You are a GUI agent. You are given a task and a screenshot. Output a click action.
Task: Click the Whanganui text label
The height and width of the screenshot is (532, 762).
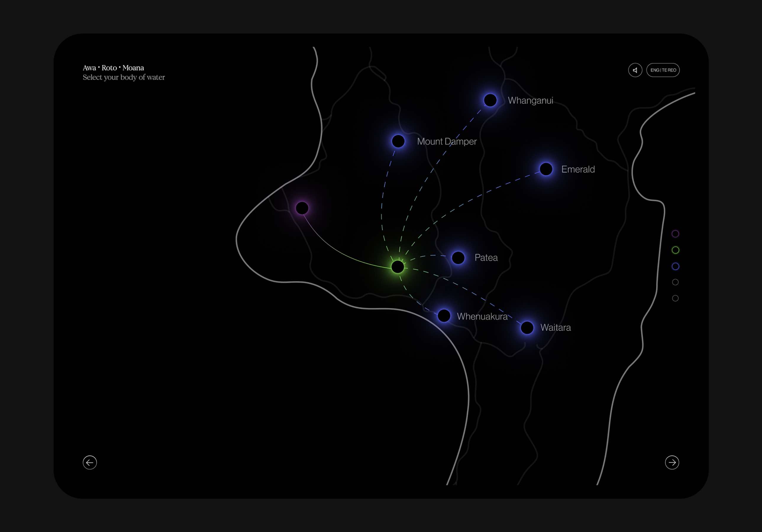pyautogui.click(x=530, y=100)
